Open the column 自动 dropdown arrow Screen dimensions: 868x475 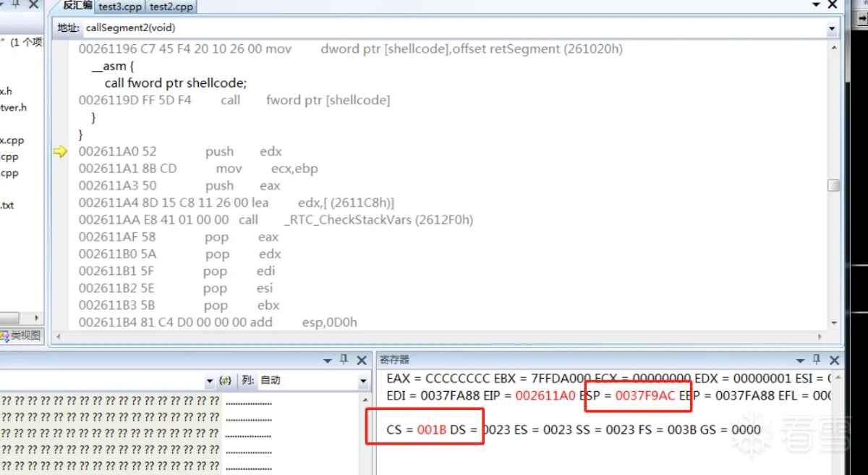(x=363, y=381)
